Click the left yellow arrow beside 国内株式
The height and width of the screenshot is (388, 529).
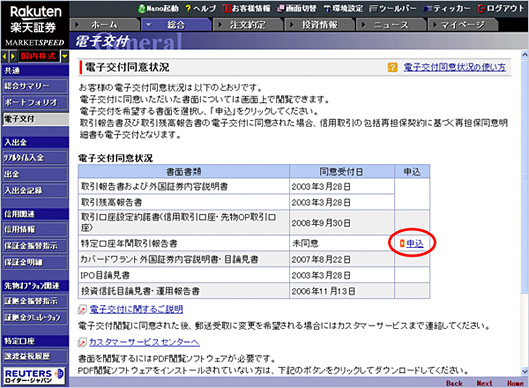[x=5, y=56]
